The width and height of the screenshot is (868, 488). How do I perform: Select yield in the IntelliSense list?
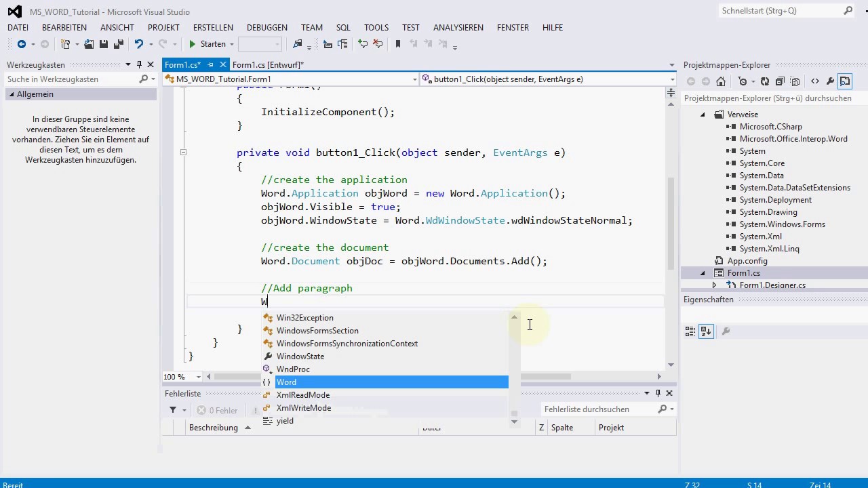(x=385, y=421)
